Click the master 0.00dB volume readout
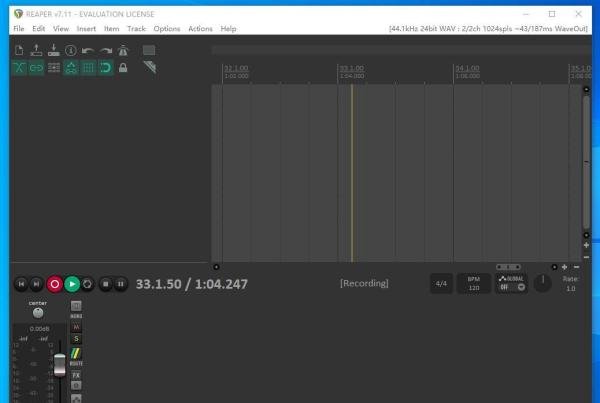 point(39,329)
